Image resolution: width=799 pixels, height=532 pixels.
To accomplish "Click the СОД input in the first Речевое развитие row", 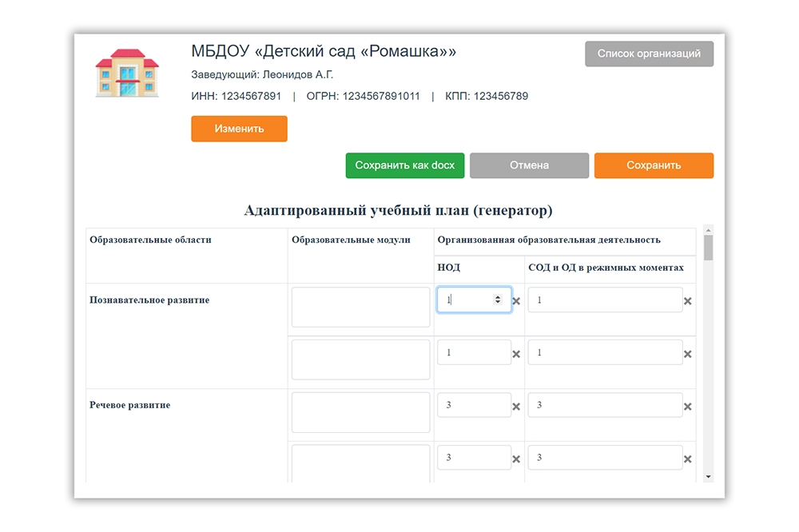I will (605, 405).
